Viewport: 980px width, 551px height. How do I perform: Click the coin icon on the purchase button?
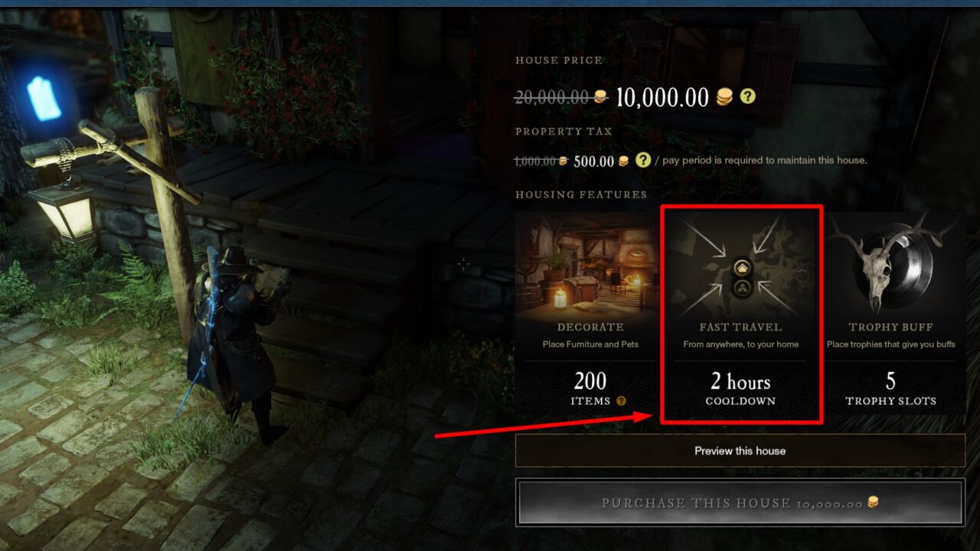click(x=873, y=503)
